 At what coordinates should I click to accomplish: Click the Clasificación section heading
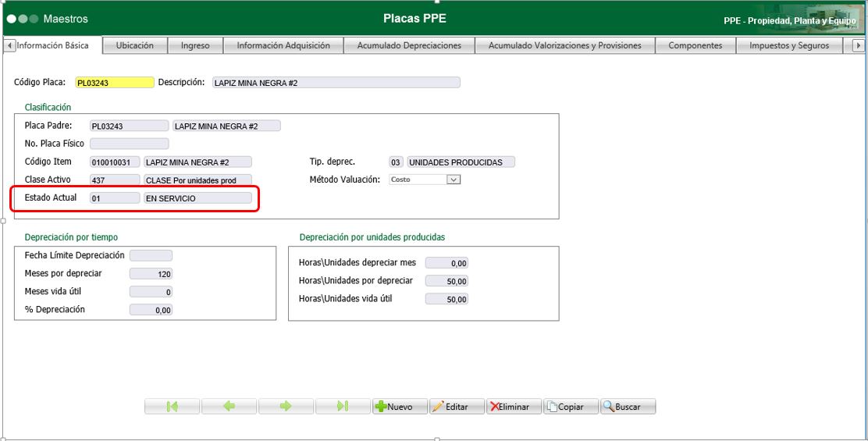click(48, 107)
